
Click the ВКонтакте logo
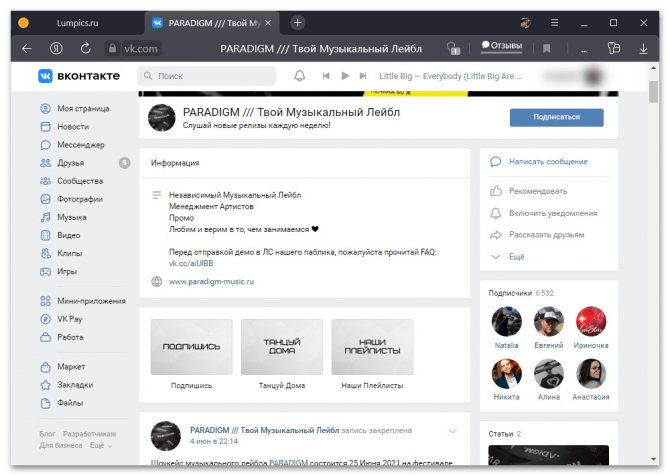(x=79, y=76)
